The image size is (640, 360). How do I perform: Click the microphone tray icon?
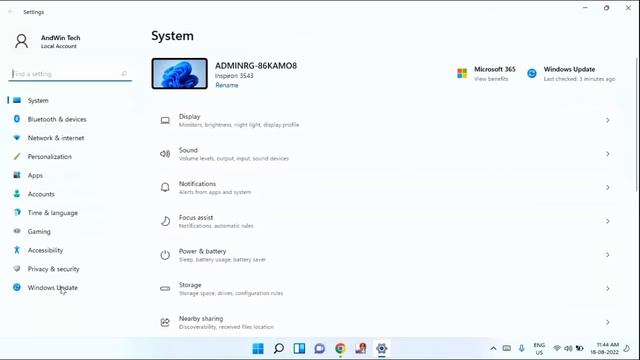pos(521,348)
